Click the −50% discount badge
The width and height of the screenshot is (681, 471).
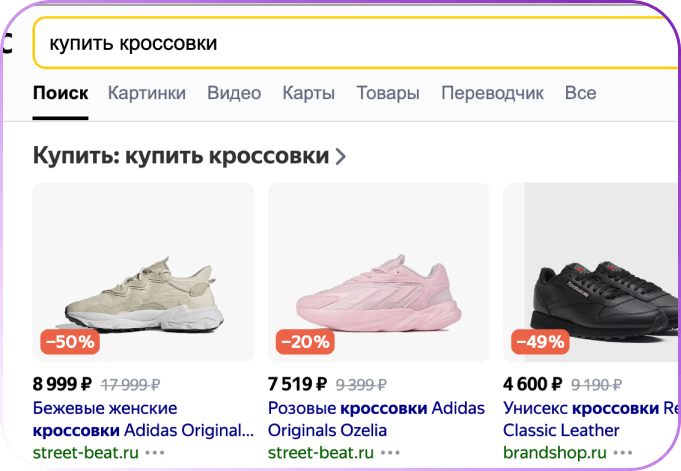(x=69, y=342)
